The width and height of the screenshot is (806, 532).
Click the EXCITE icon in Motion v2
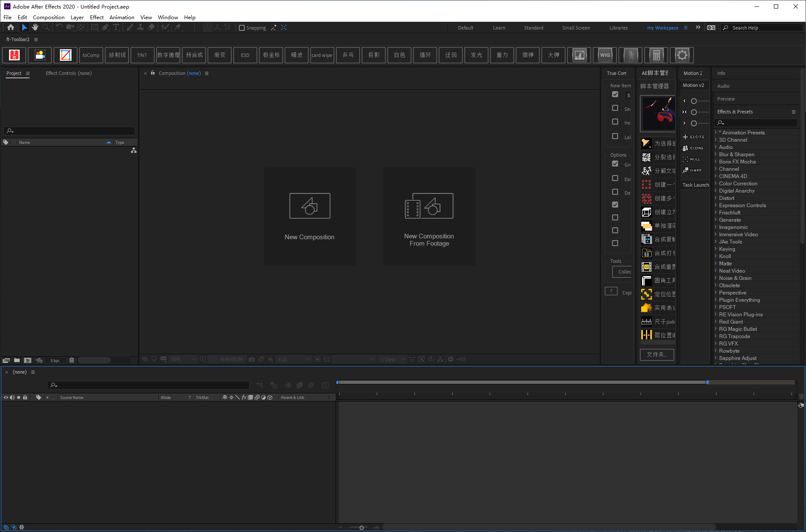tap(693, 137)
